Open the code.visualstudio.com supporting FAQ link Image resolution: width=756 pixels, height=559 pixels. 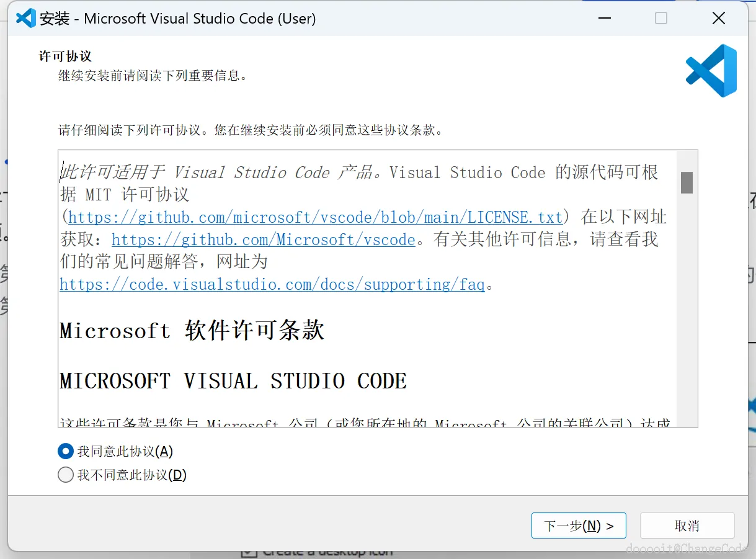tap(272, 284)
